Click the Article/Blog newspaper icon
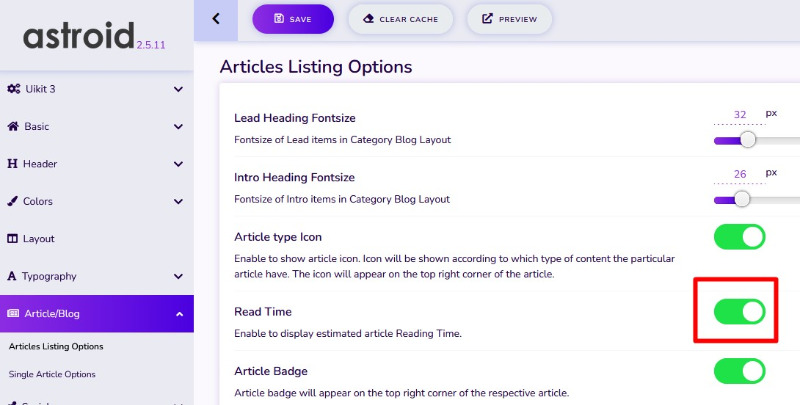This screenshot has width=800, height=405. (13, 313)
